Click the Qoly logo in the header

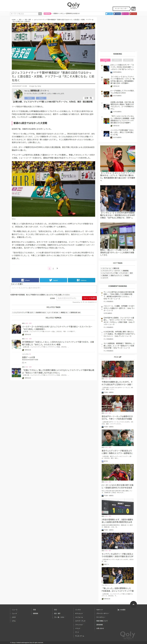tap(73, 5)
